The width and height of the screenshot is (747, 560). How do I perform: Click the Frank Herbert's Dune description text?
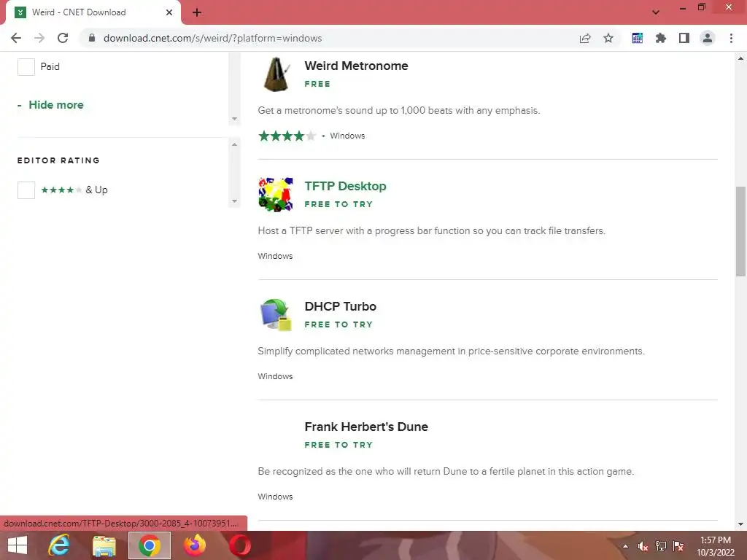click(446, 472)
